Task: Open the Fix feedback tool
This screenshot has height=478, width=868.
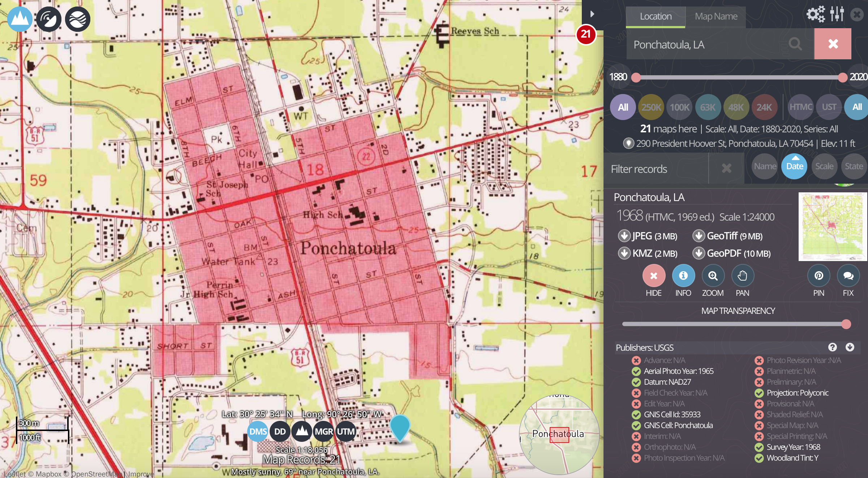Action: click(848, 276)
